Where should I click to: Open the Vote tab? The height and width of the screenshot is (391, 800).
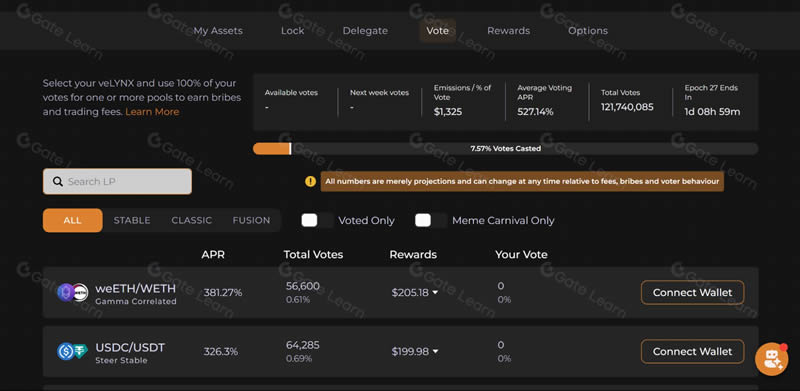pos(438,31)
